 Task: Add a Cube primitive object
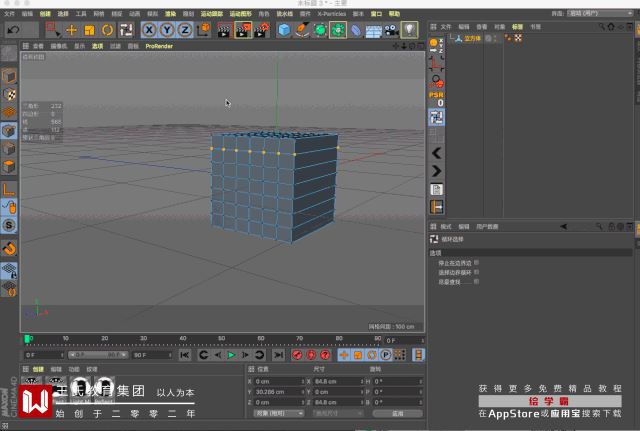coord(284,30)
